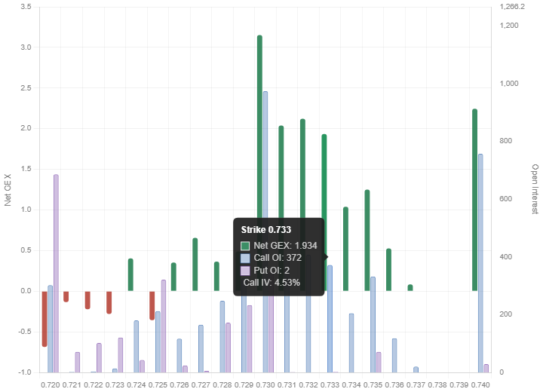Click the 0.738 strike label on x-axis
The width and height of the screenshot is (543, 392).
click(x=437, y=385)
